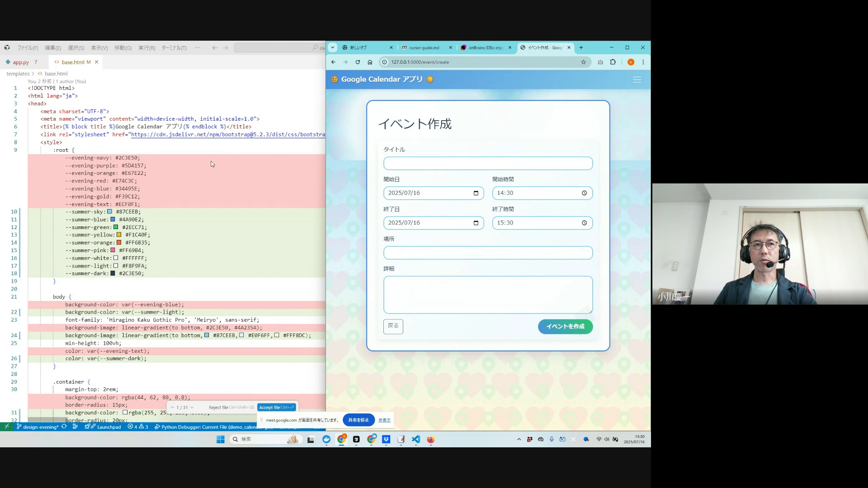Click the Windows Start button
Image resolution: width=868 pixels, height=488 pixels.
pos(221,439)
